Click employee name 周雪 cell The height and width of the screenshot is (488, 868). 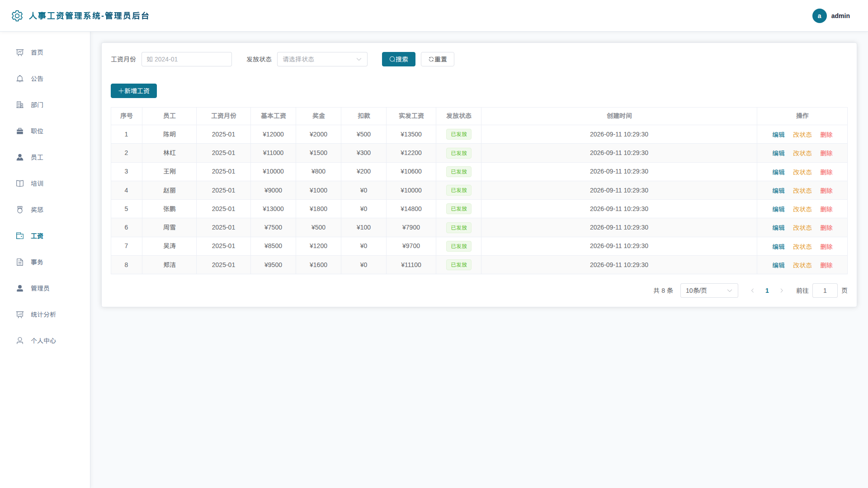[x=170, y=227]
